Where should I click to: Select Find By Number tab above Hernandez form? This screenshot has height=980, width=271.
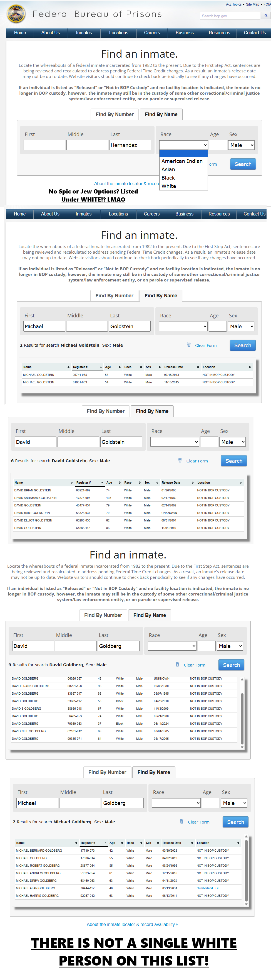tap(115, 114)
